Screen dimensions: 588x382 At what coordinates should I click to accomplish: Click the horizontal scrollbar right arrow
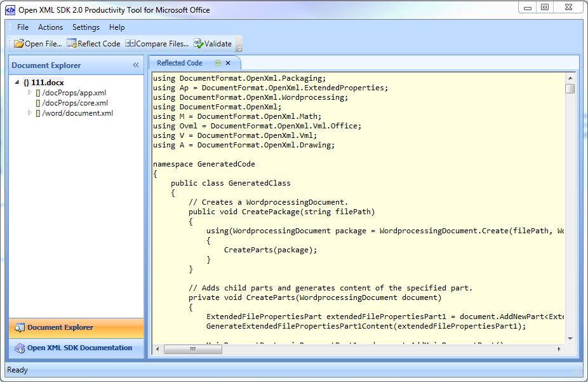(x=559, y=349)
